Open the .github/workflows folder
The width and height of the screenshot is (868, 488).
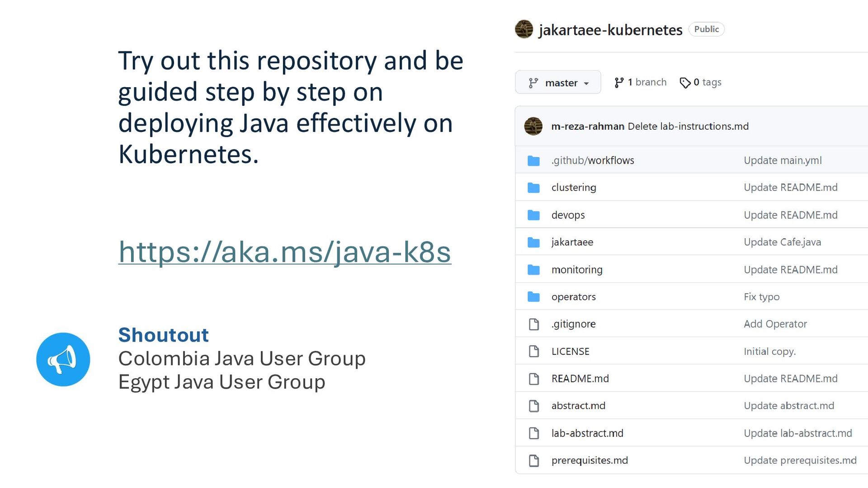click(593, 160)
